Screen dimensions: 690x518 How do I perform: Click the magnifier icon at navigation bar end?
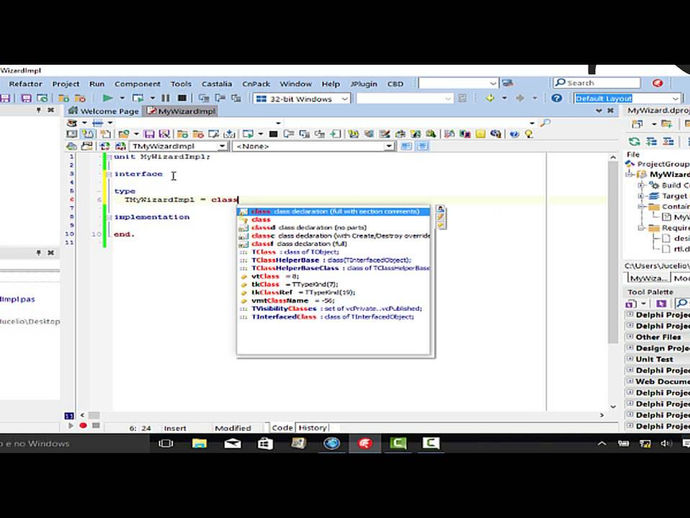point(545,123)
